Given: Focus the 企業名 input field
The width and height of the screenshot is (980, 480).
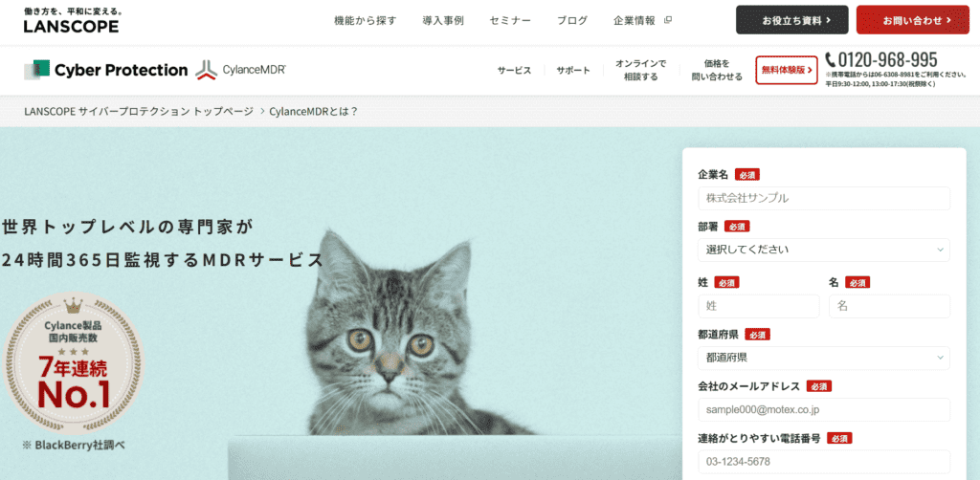Looking at the screenshot, I should point(824,199).
